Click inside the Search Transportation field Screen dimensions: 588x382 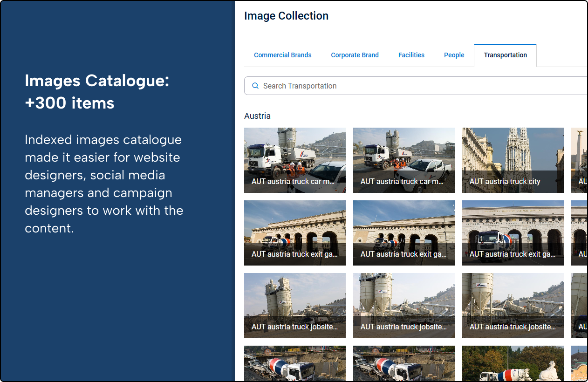tap(373, 86)
